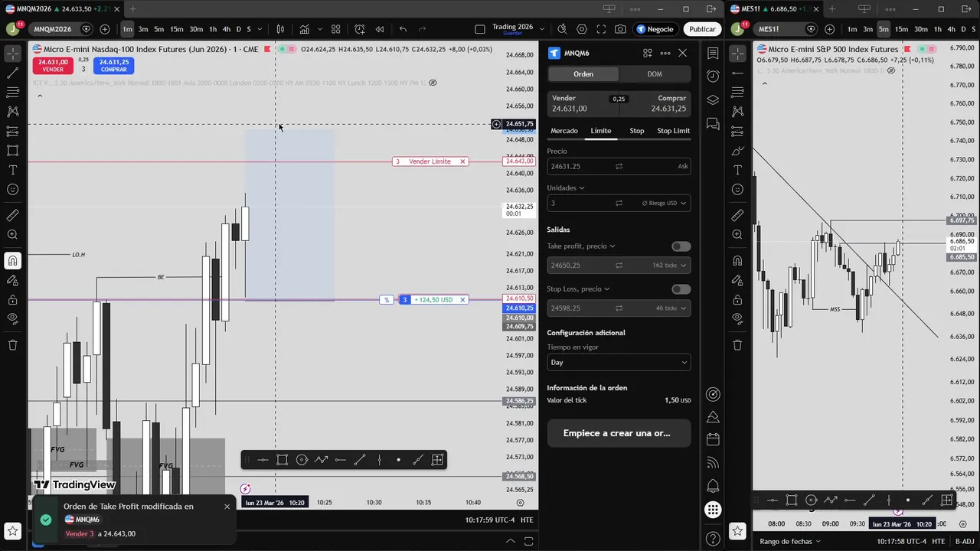This screenshot has height=551, width=980.
Task: Select Stop Limit order type tab
Action: click(673, 131)
